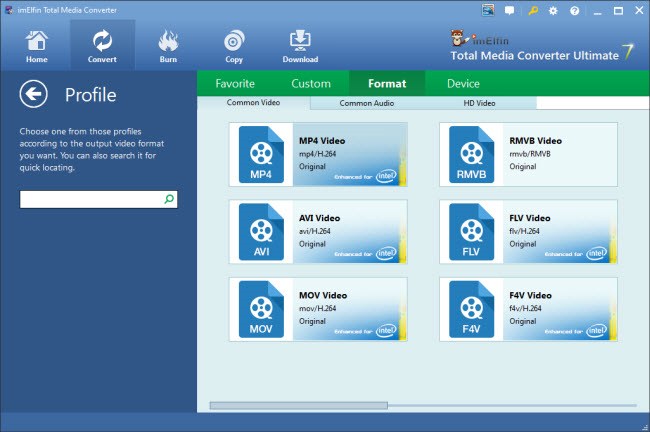
Task: Switch to the Custom tab
Action: pos(311,84)
